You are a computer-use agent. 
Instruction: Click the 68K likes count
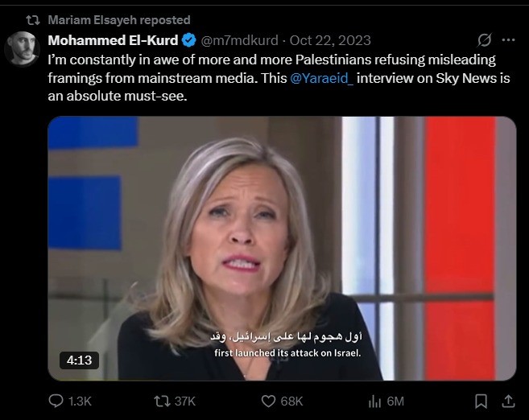[291, 401]
